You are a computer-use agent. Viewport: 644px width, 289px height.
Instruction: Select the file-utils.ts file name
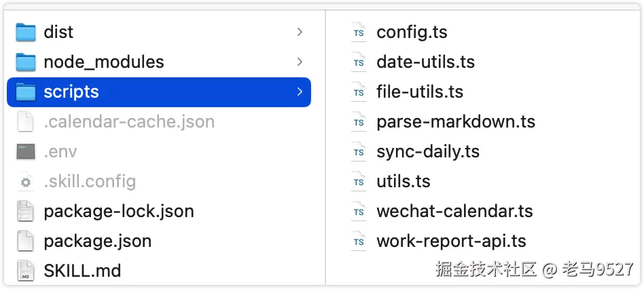click(x=420, y=92)
